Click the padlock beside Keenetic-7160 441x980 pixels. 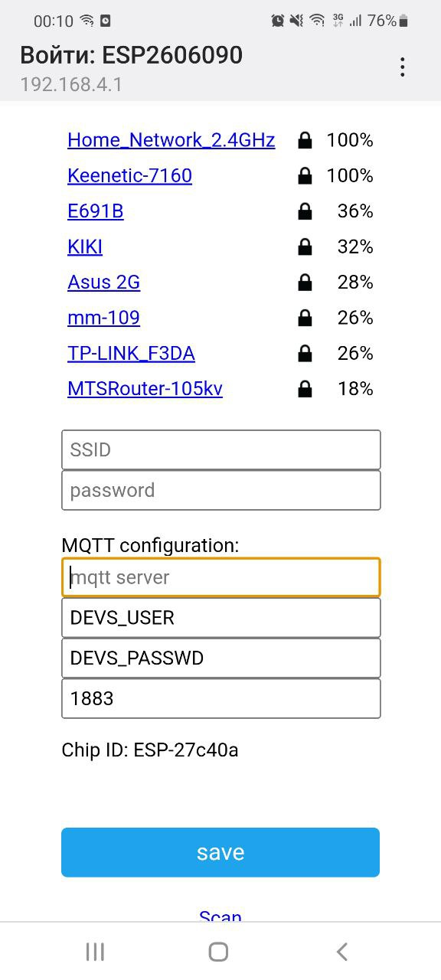(305, 175)
